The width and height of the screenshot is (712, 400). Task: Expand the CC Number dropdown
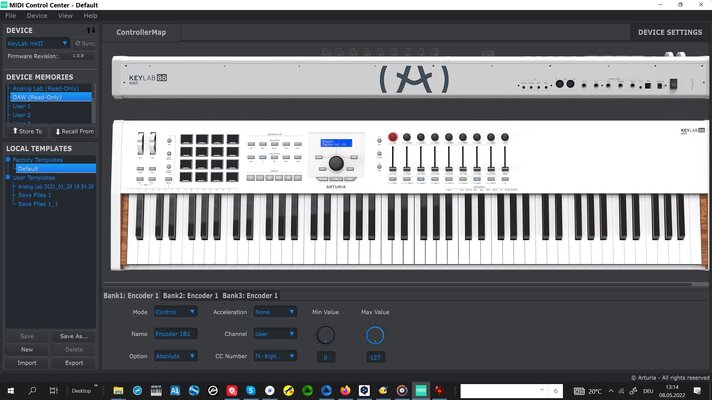275,356
